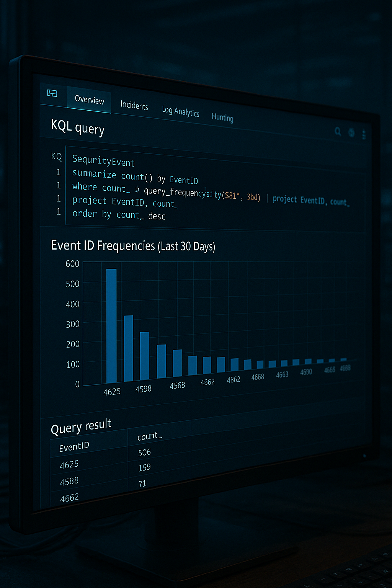Click the bar above label 4568
The image size is (392, 588).
177,363
